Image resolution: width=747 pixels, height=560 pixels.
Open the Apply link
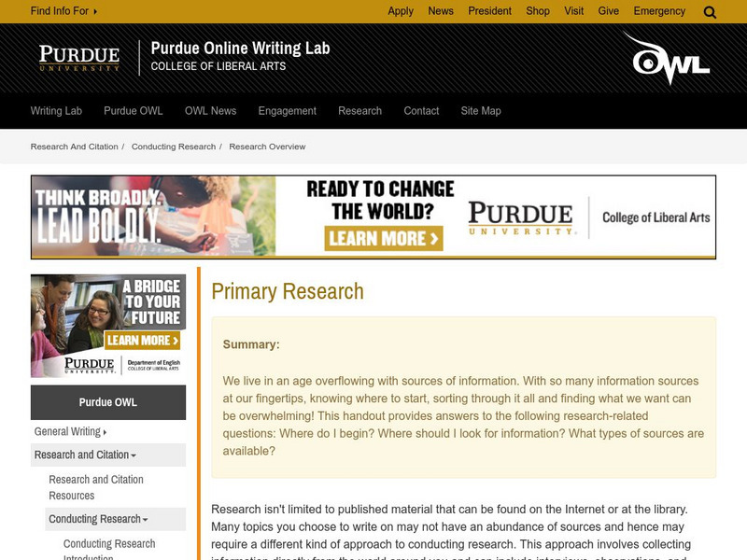coord(401,11)
